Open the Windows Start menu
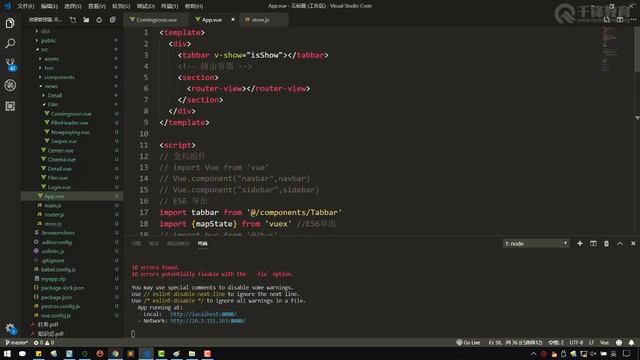Screen dimensions: 640x360 coord(7,353)
